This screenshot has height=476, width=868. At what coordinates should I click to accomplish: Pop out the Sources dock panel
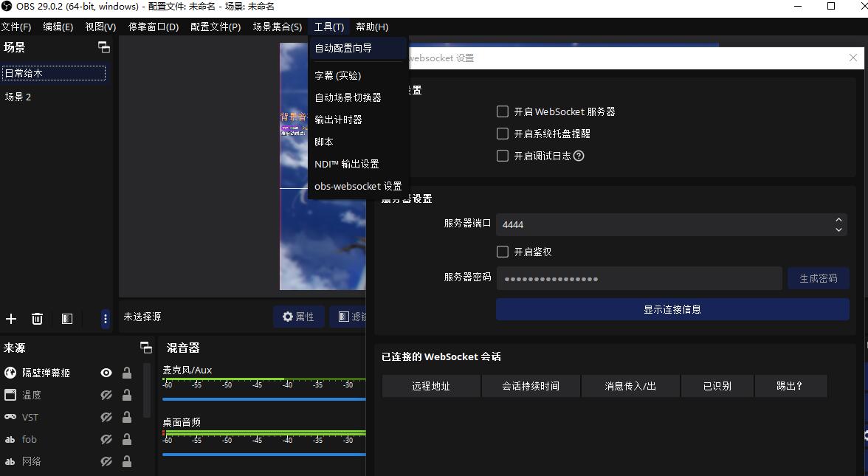coord(146,348)
